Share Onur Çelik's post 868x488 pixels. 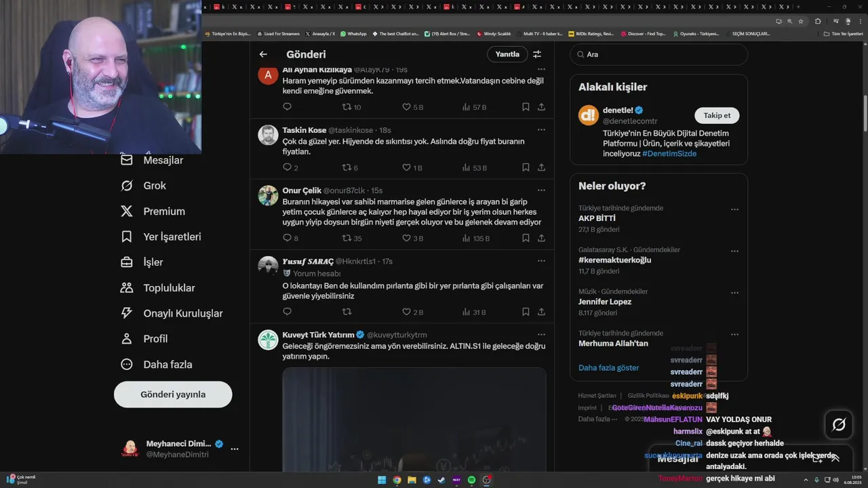point(541,238)
